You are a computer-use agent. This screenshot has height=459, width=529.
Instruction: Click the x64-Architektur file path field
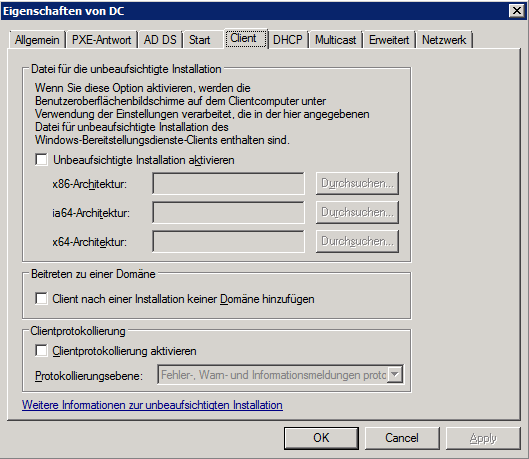pyautogui.click(x=228, y=241)
